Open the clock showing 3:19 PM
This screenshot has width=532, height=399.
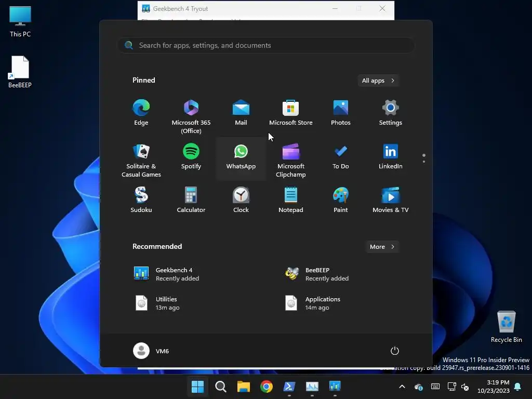point(494,387)
